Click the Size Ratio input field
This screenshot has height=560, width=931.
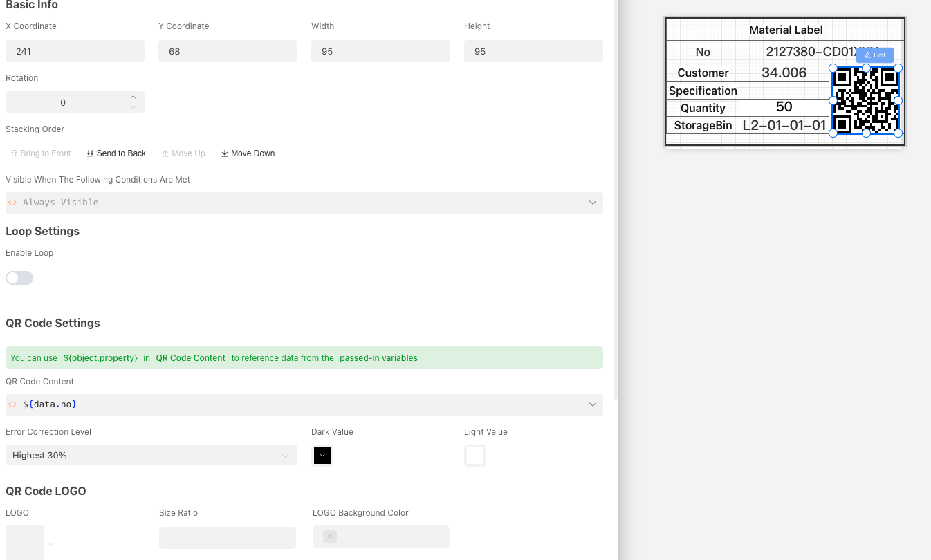point(227,537)
